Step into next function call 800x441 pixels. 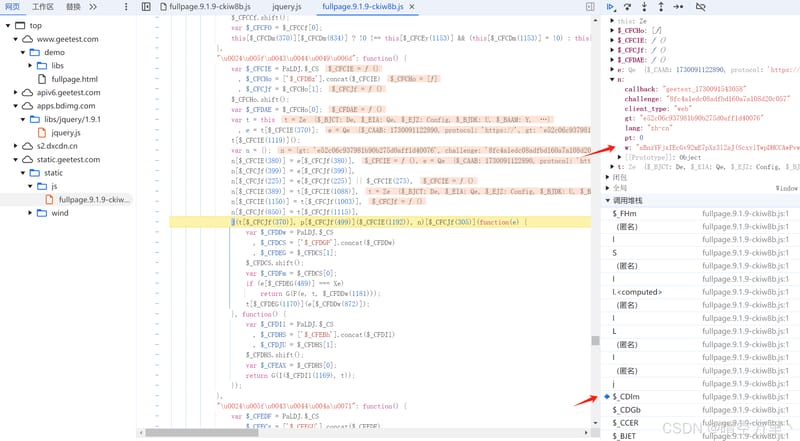pyautogui.click(x=644, y=7)
